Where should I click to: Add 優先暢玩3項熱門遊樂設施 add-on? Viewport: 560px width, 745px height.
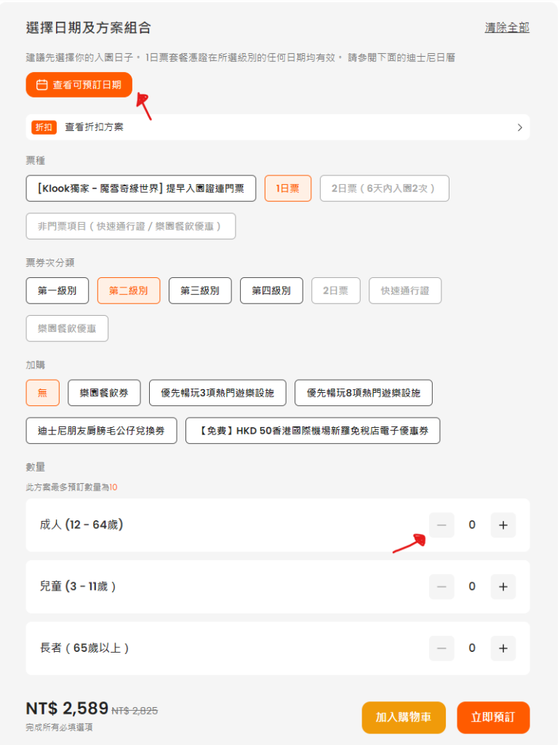(217, 392)
